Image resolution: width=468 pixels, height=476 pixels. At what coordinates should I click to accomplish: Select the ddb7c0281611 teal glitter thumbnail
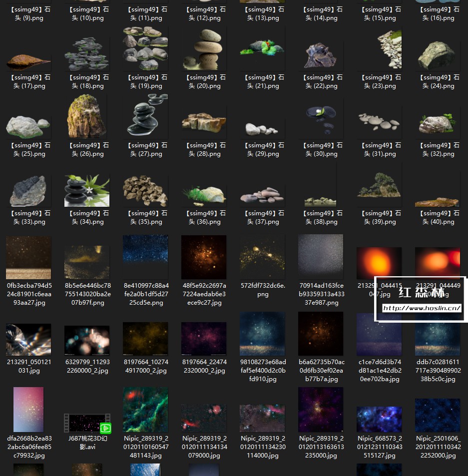[x=438, y=335]
